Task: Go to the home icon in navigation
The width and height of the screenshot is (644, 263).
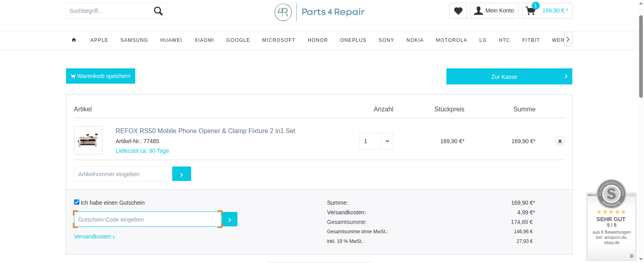Action: point(74,40)
